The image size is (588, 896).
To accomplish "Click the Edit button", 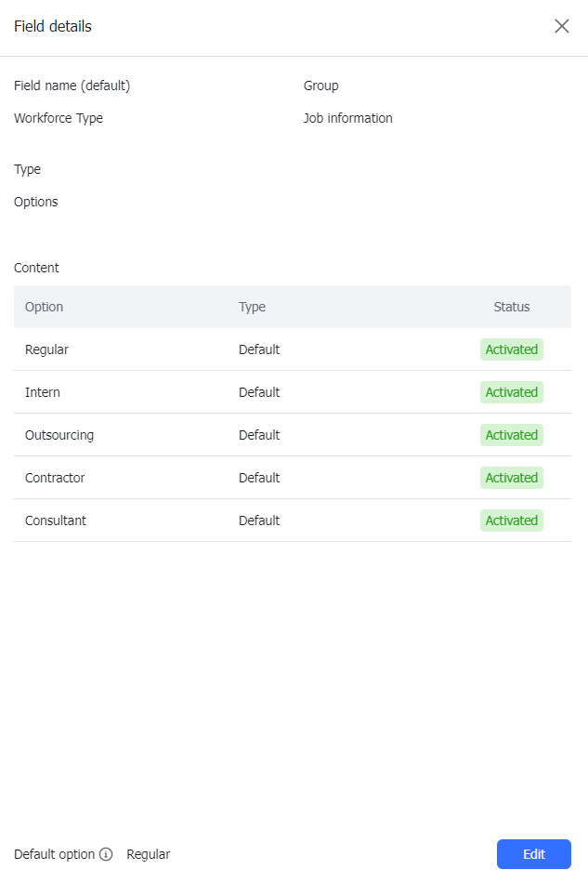I will tap(533, 854).
